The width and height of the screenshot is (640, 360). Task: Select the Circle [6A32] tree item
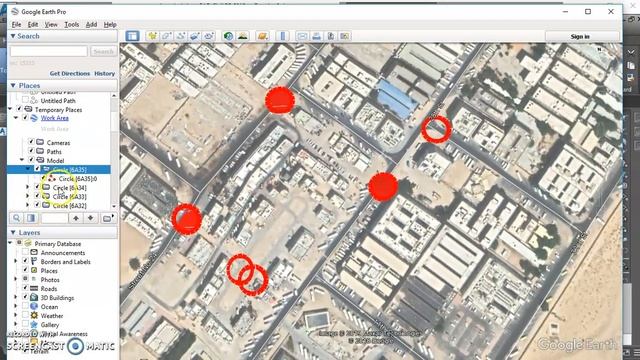click(x=70, y=205)
